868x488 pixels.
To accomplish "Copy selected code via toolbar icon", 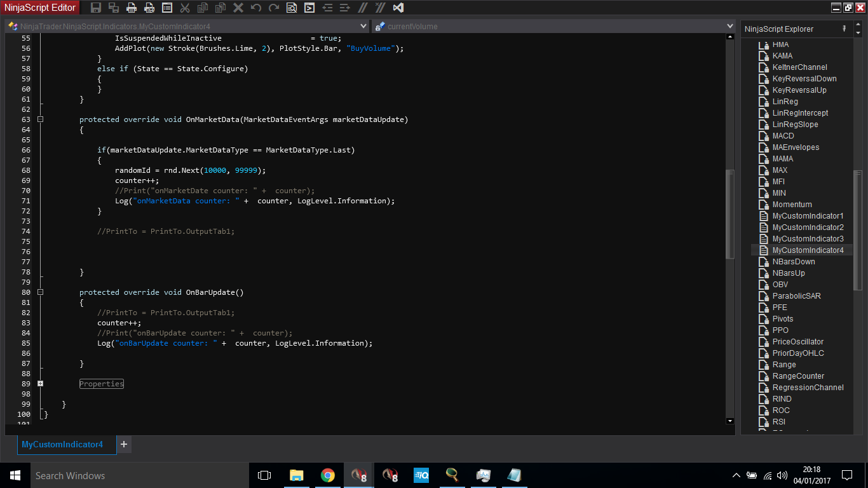I will click(x=203, y=8).
